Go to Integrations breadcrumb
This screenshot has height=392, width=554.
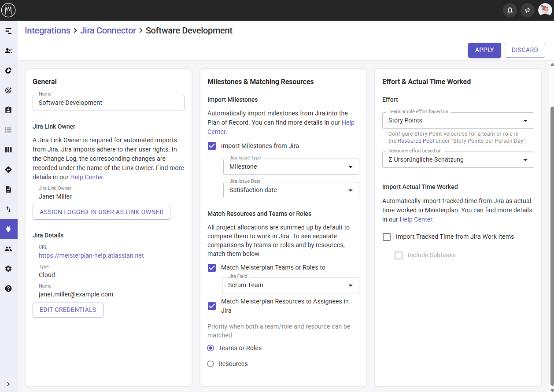[48, 30]
